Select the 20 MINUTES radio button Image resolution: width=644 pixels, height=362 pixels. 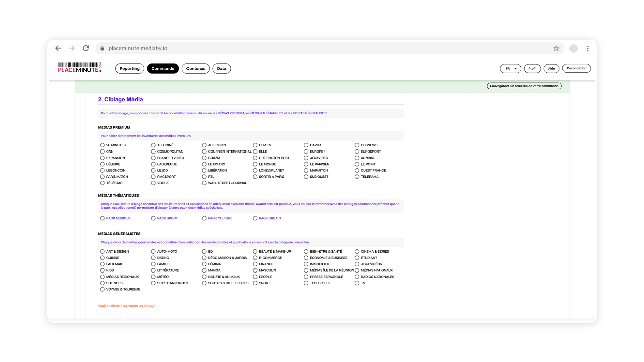102,145
